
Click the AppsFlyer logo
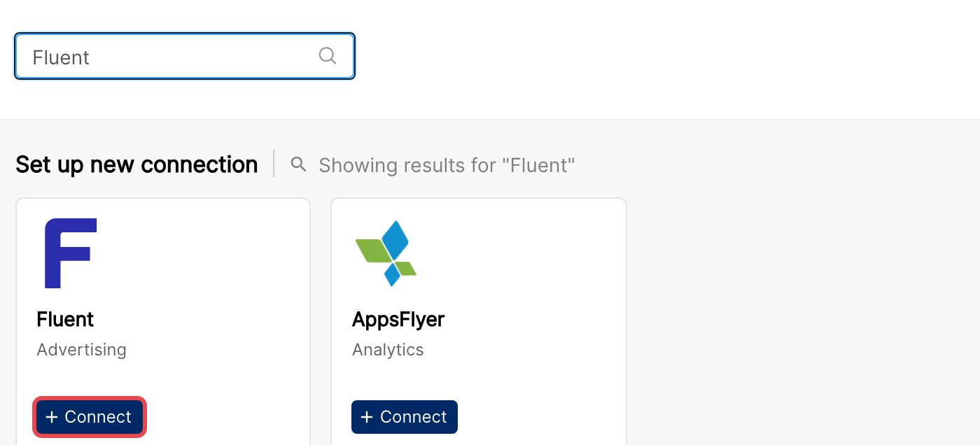click(386, 253)
